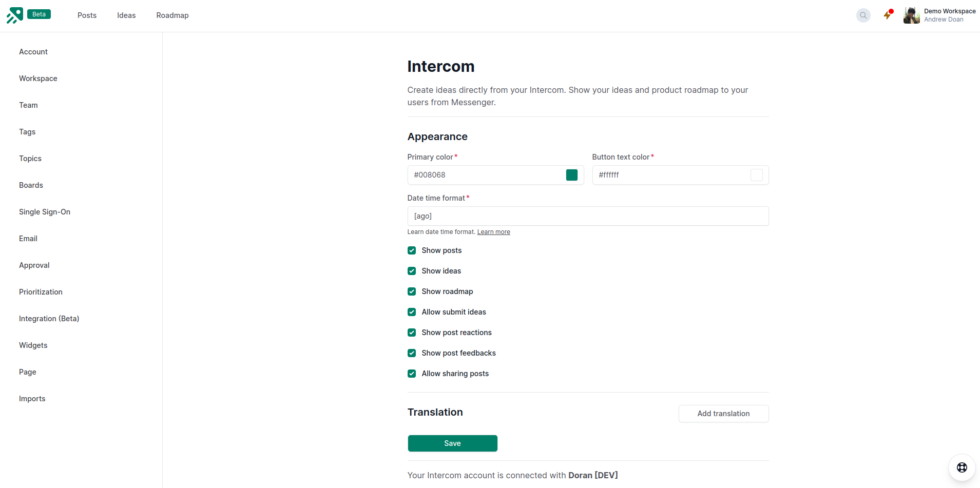980x488 pixels.
Task: Focus the Button text color field
Action: click(x=680, y=175)
